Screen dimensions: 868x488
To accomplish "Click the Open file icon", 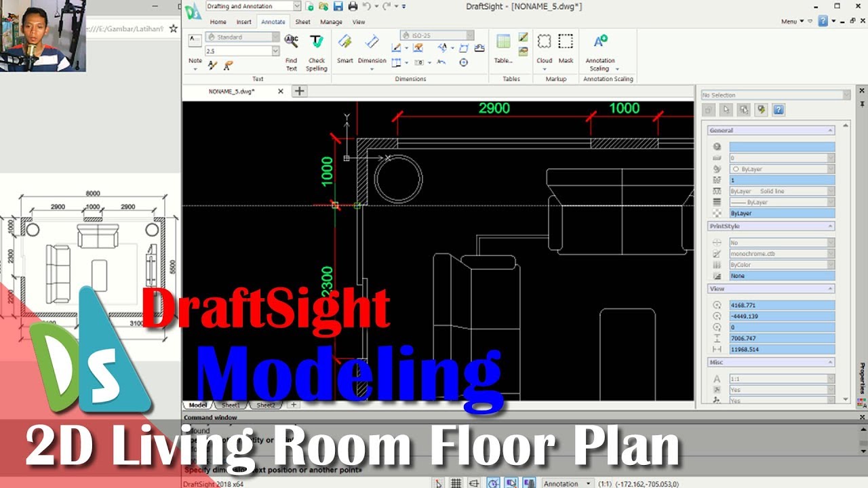I will point(323,6).
